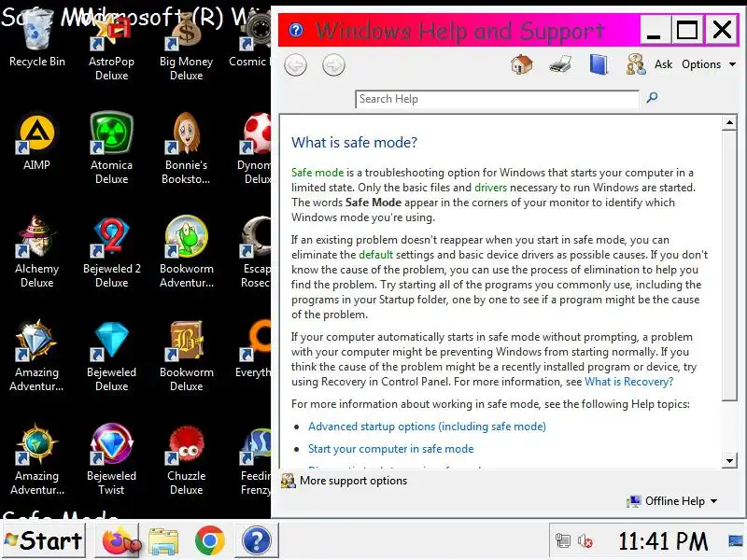Open the Start menu
Viewport: 747px width, 560px height.
44,540
